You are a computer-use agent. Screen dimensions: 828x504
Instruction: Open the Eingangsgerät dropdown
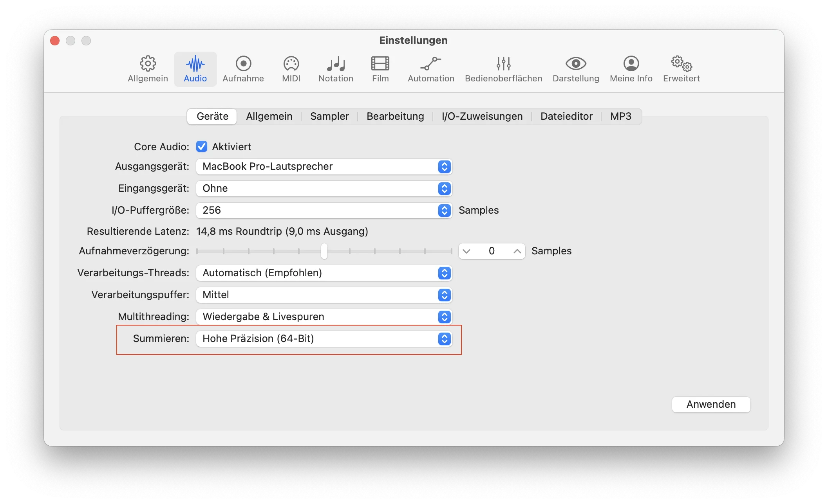[x=324, y=189]
